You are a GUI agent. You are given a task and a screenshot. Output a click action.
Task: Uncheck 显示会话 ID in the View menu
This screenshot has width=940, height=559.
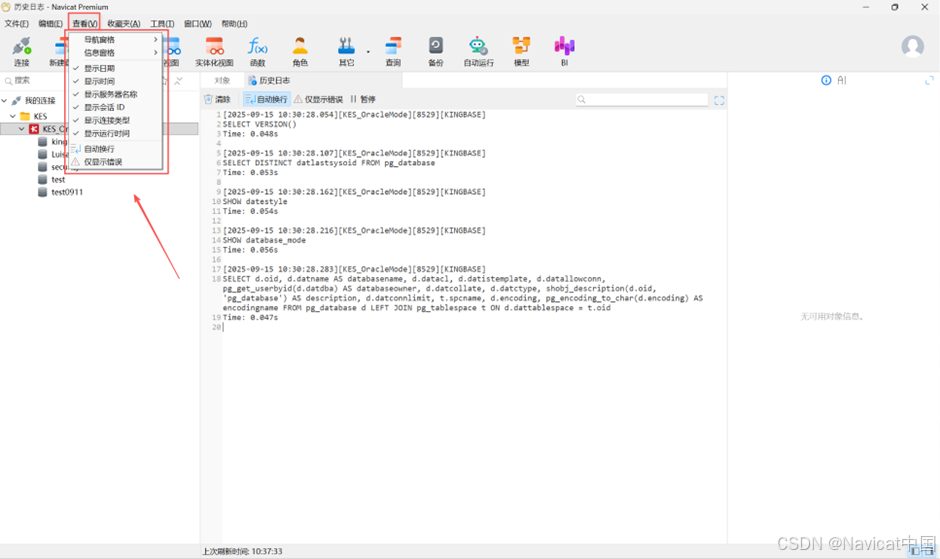(116, 107)
